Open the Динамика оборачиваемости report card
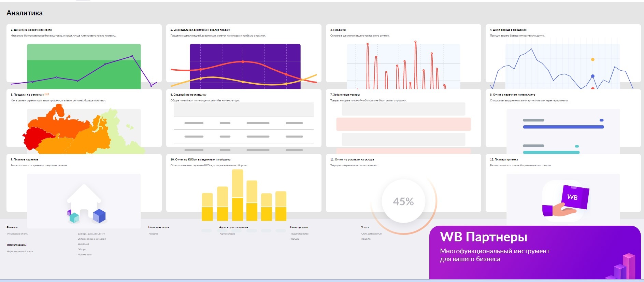Image resolution: width=644 pixels, height=282 pixels. pos(84,53)
